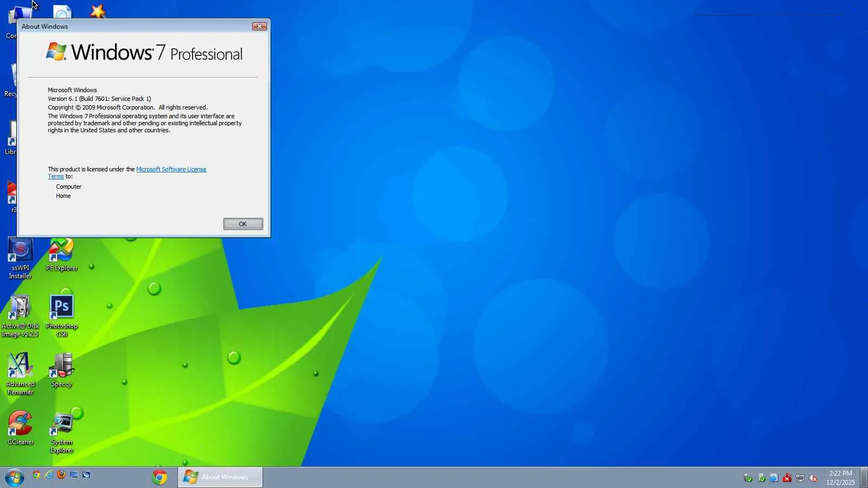Click the Show Desktop Quick Launch icon
The height and width of the screenshot is (488, 868).
click(74, 475)
